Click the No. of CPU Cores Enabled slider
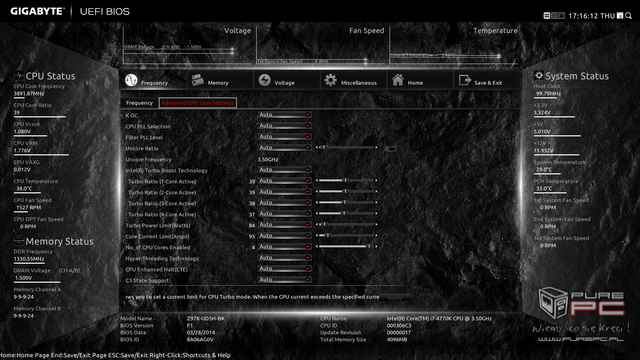 click(347, 247)
